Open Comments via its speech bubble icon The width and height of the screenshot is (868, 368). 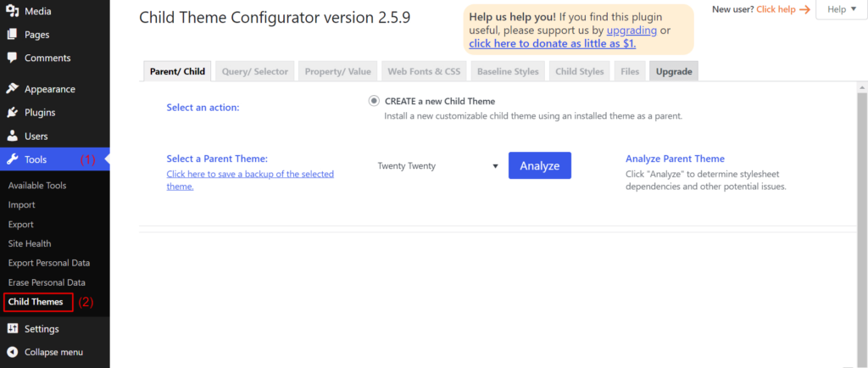[12, 58]
